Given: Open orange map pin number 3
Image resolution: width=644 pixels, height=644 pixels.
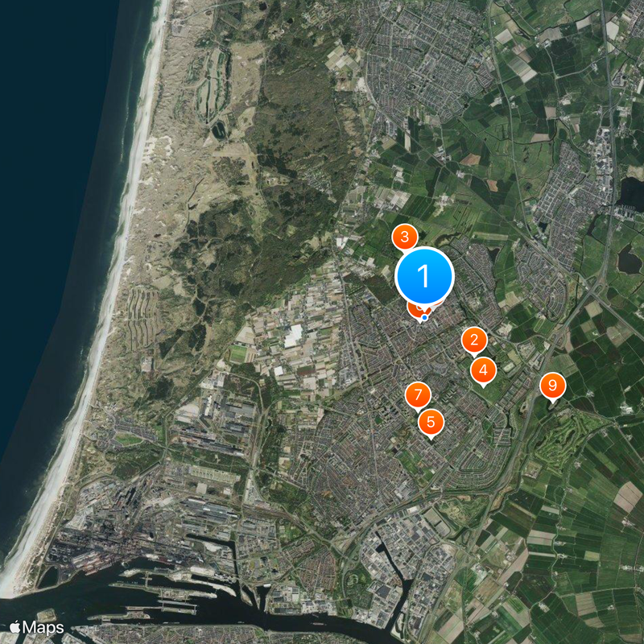Looking at the screenshot, I should point(405,237).
